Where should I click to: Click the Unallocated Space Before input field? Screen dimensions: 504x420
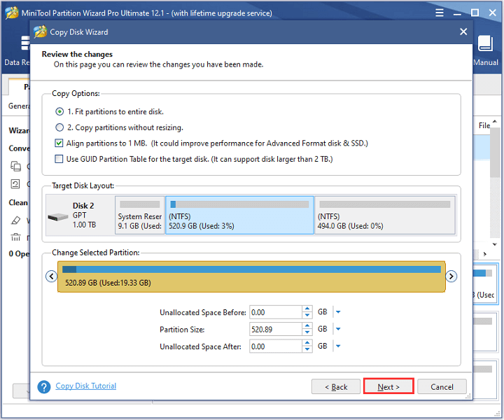coord(276,312)
